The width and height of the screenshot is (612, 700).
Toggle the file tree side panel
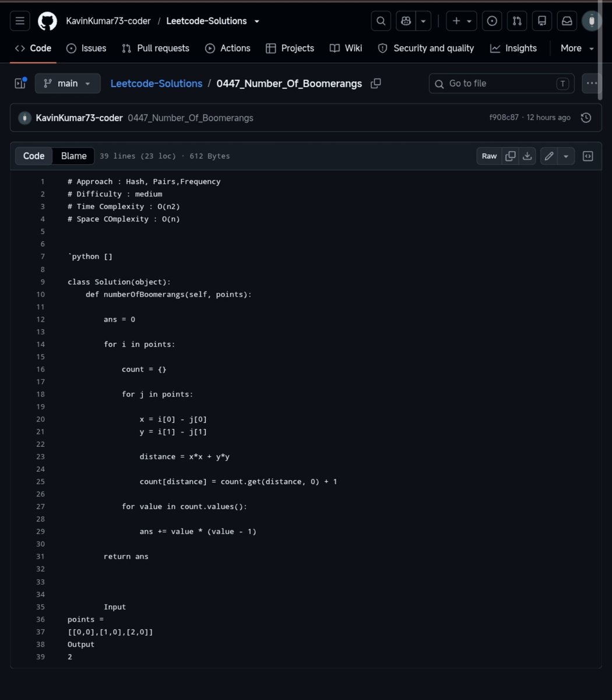(x=20, y=83)
